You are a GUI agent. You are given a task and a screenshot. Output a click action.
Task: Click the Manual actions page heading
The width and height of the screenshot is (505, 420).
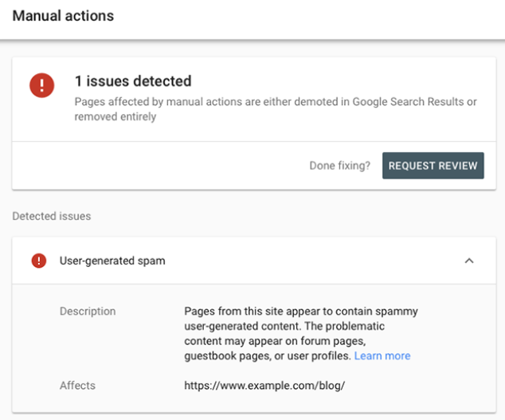pos(63,16)
